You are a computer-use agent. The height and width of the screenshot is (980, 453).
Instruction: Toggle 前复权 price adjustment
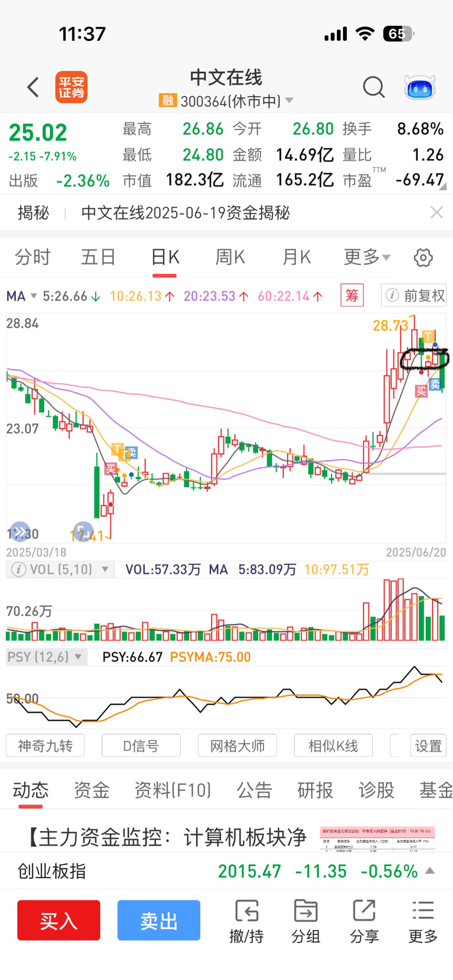pyautogui.click(x=414, y=295)
